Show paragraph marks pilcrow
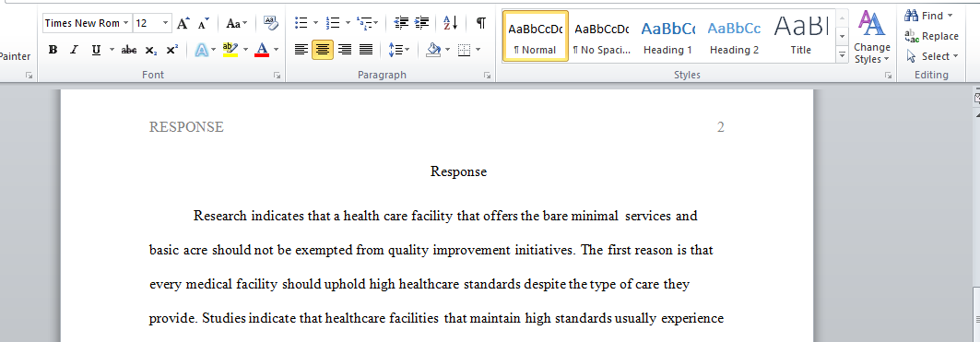Image resolution: width=980 pixels, height=342 pixels. [480, 23]
